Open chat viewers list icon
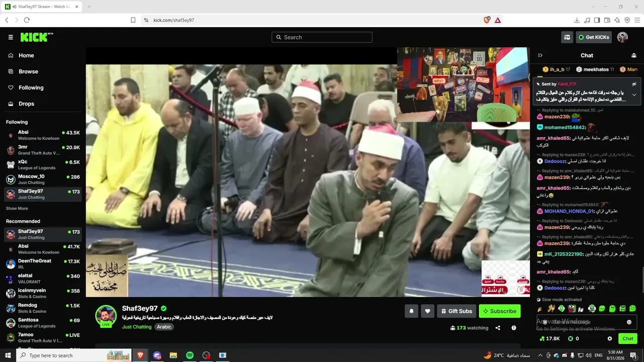 634,55
